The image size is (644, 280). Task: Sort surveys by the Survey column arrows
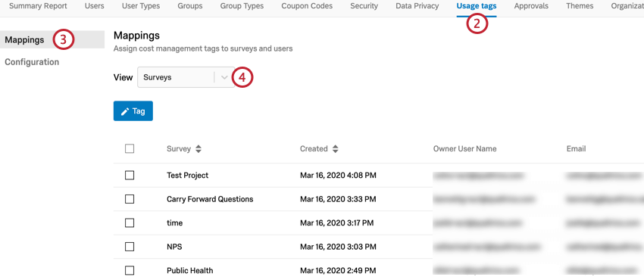tap(199, 149)
